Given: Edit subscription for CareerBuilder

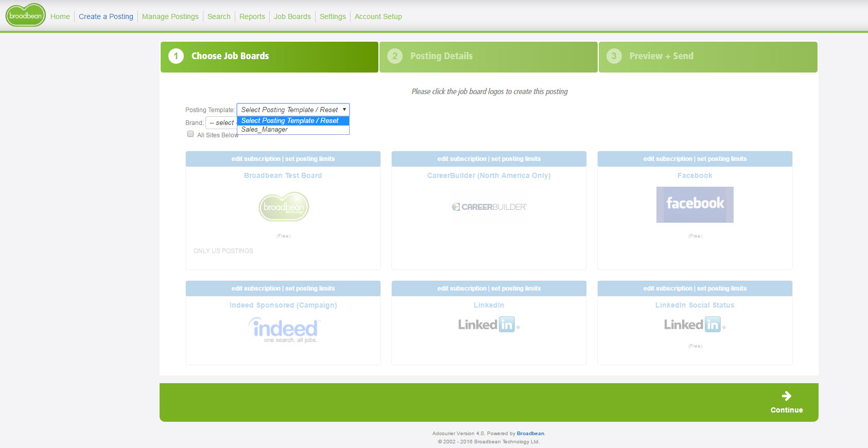Looking at the screenshot, I should pos(462,159).
